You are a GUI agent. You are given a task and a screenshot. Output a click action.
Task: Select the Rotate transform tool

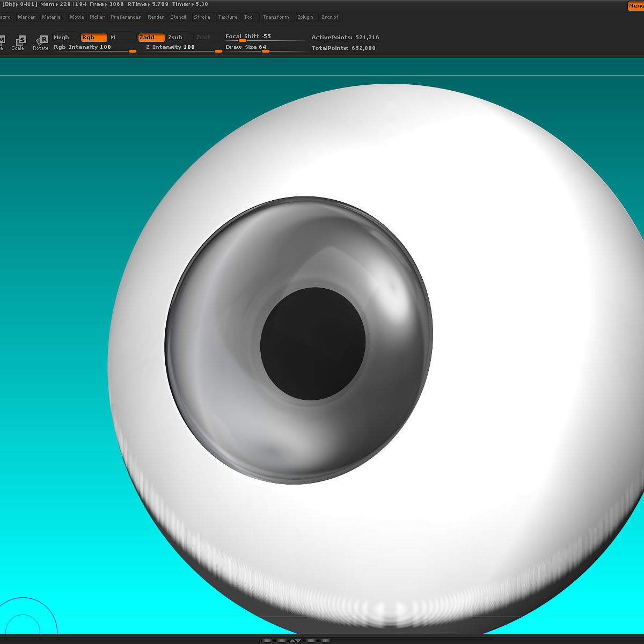pos(41,42)
